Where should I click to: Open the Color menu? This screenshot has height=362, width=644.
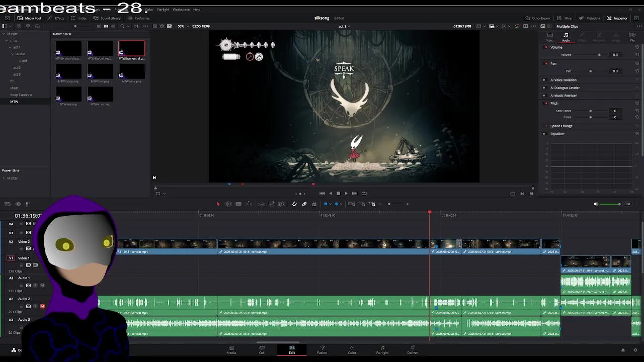(x=149, y=10)
